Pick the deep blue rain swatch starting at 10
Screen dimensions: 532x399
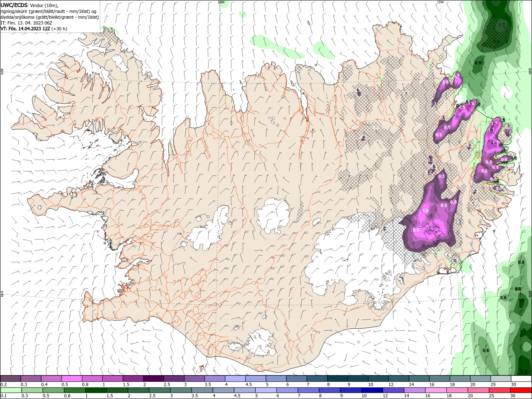coord(372,390)
